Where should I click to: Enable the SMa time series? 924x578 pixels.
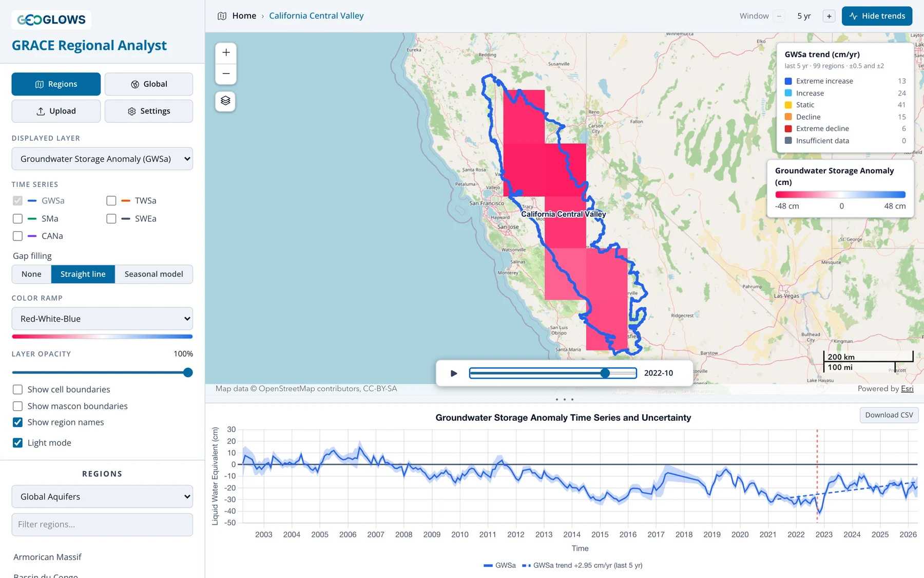tap(17, 219)
